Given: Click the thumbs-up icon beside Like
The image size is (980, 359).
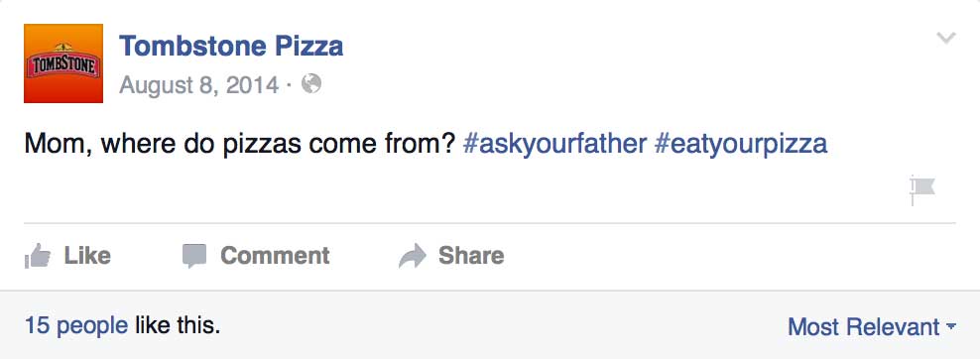Looking at the screenshot, I should [38, 255].
